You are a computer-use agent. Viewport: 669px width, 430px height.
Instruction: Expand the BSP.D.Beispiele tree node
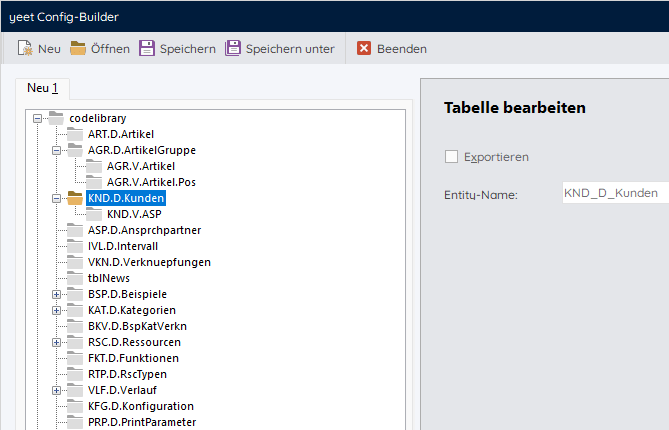[57, 294]
